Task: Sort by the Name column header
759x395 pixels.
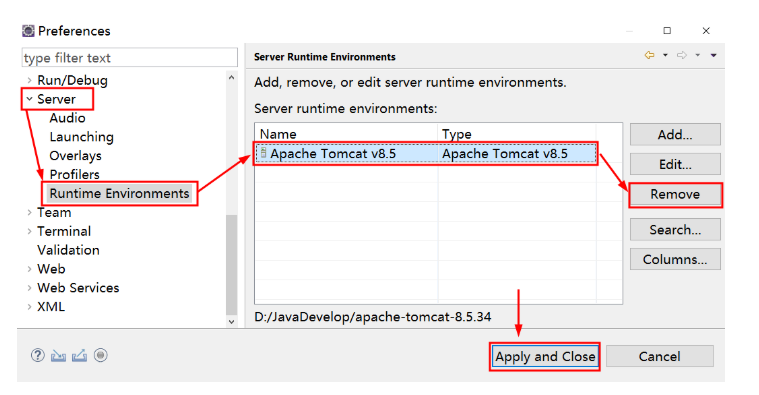Action: pos(347,134)
